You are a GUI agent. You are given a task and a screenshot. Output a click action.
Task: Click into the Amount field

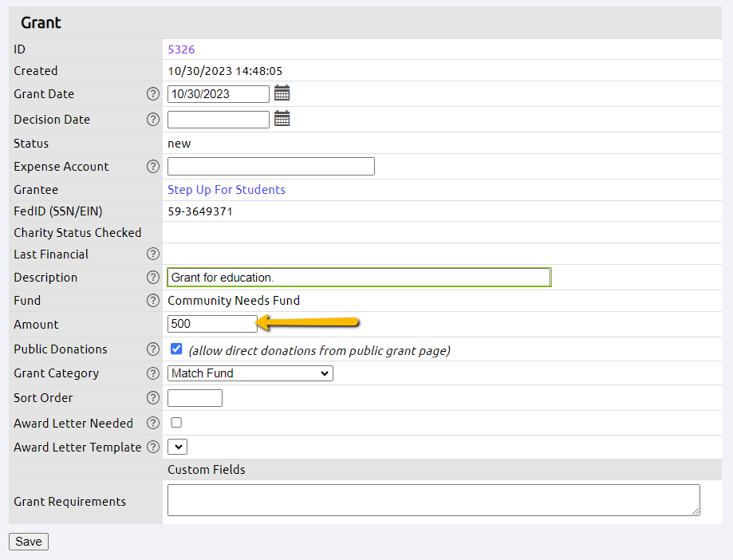click(x=211, y=324)
